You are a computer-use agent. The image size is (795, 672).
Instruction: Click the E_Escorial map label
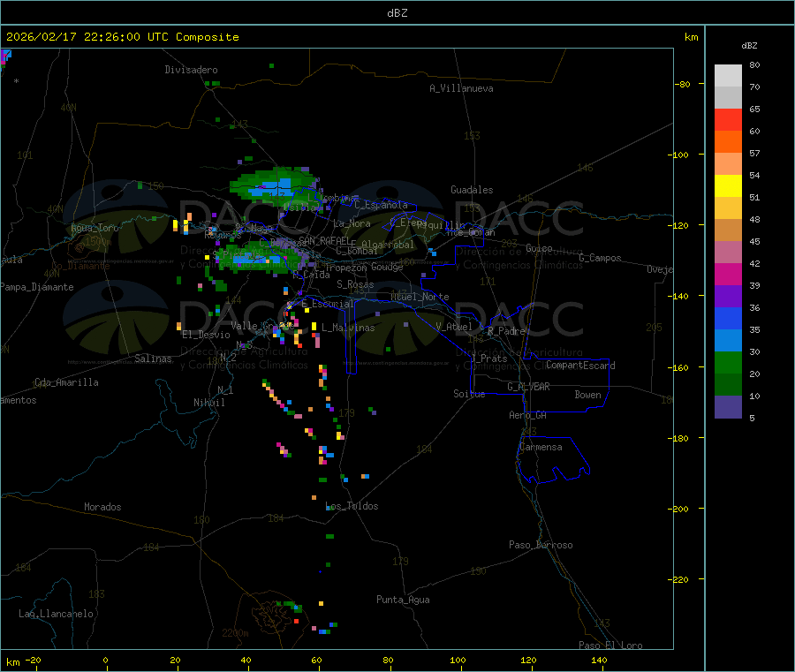pos(328,304)
